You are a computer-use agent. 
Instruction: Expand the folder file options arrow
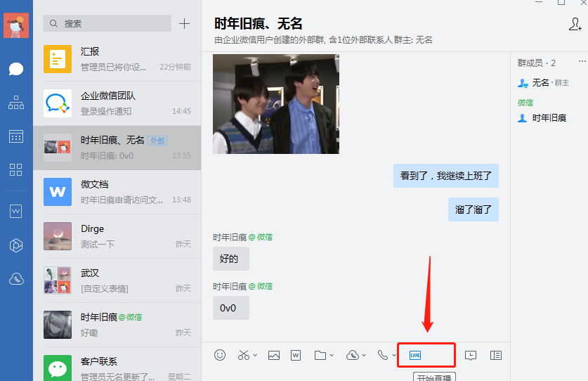(x=332, y=355)
